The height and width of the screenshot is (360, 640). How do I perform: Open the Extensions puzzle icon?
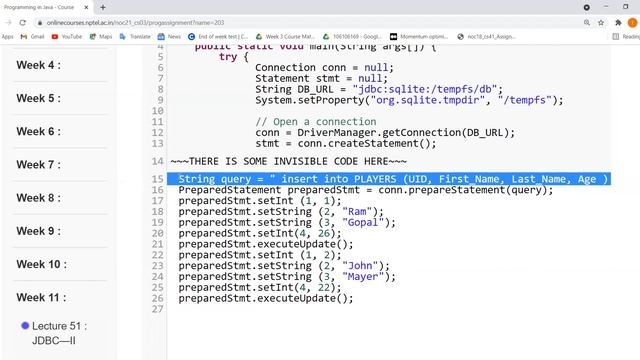[618, 23]
